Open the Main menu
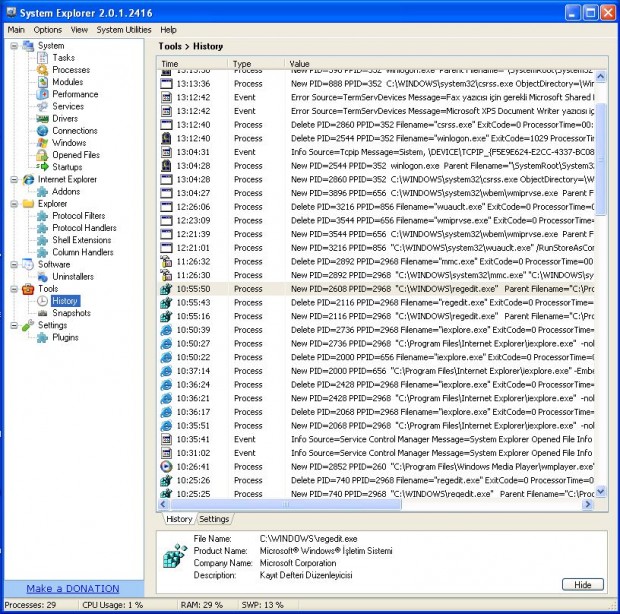620x614 pixels. pyautogui.click(x=16, y=30)
